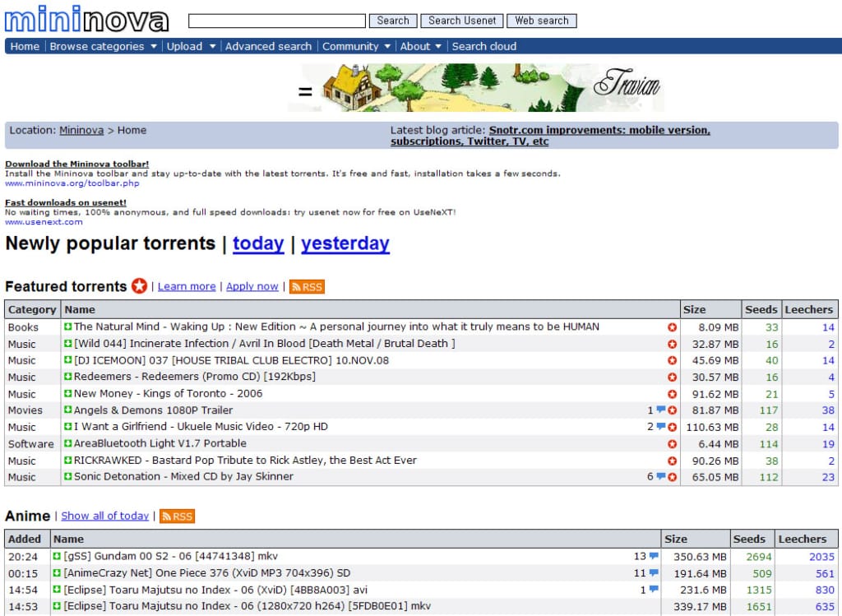
Task: Click the comments bubble icon on Angels & Demons row
Action: click(661, 410)
